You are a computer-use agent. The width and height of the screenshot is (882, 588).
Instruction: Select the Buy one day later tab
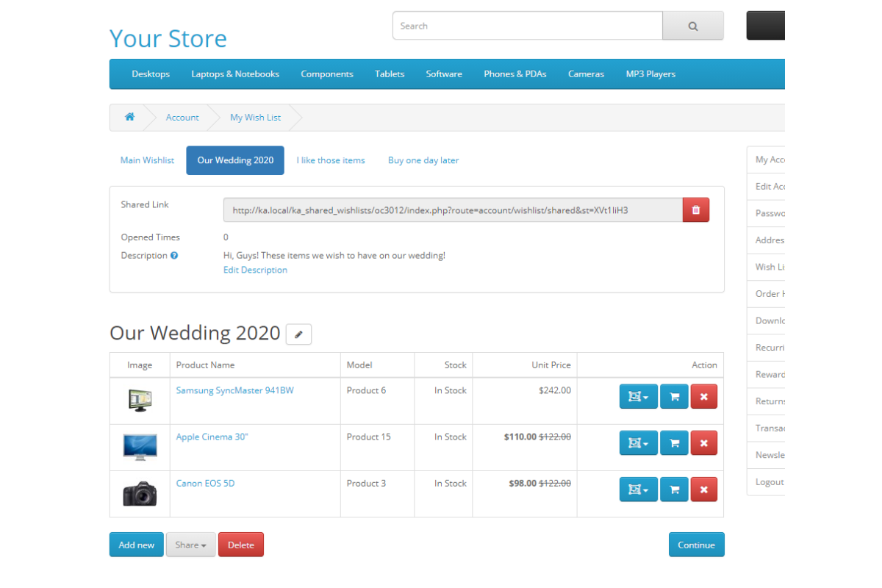[x=423, y=160]
